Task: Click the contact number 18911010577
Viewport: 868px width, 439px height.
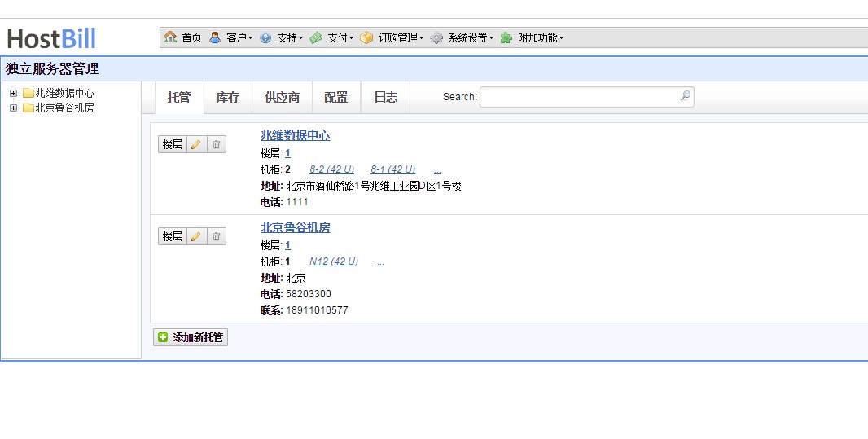Action: (317, 310)
